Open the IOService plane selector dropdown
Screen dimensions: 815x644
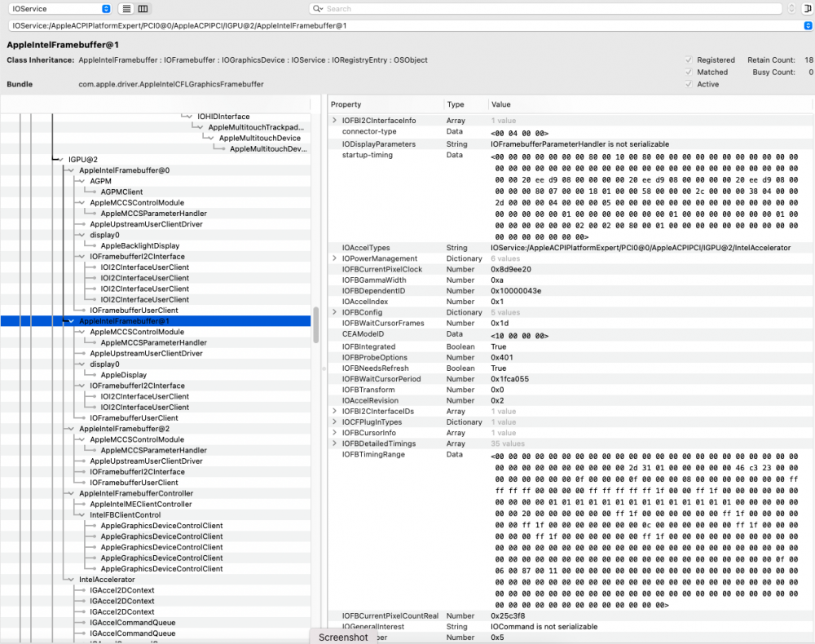coord(59,9)
